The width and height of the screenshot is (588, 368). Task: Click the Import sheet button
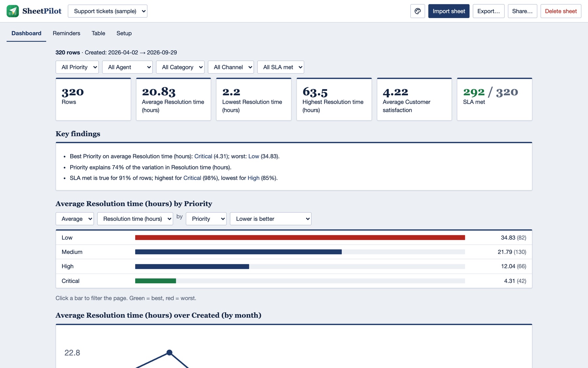pos(449,11)
